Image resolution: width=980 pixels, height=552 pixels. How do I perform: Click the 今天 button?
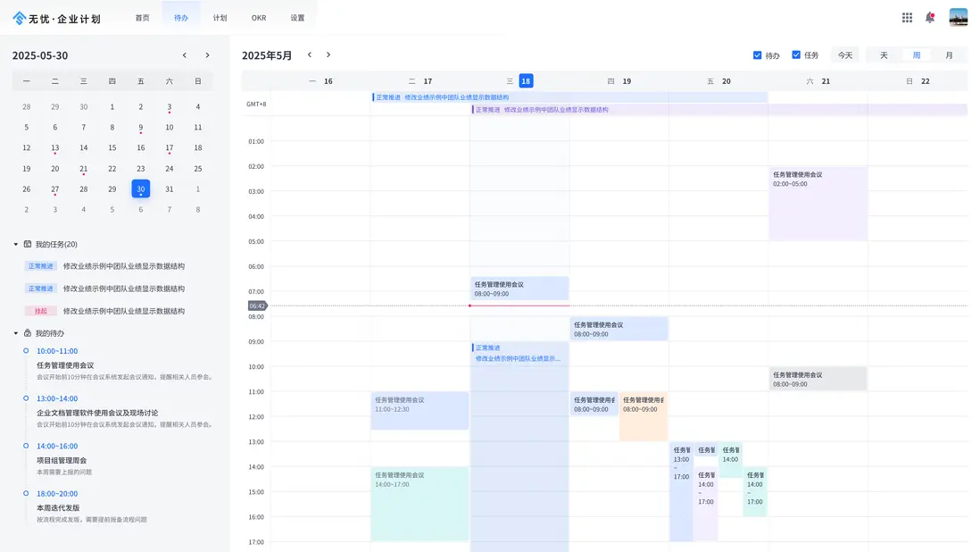845,55
